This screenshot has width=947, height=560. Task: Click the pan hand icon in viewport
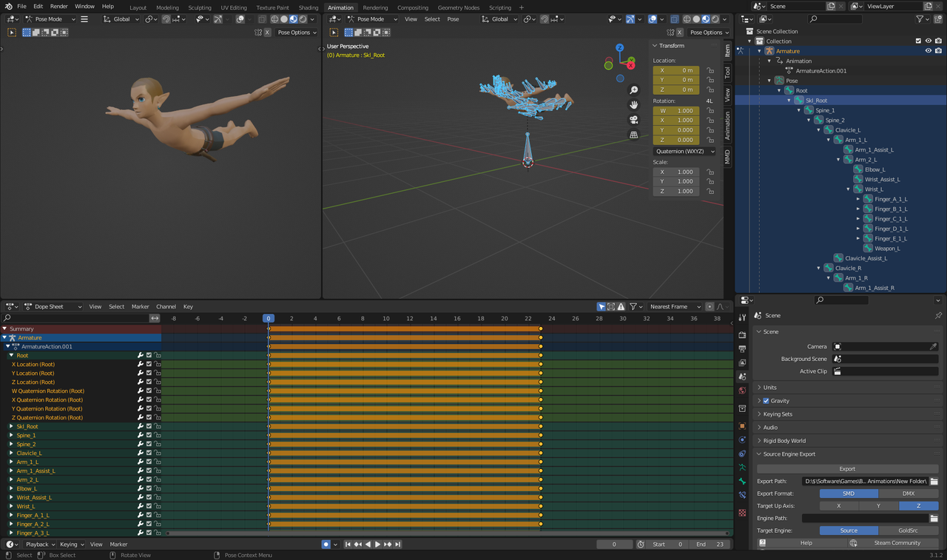tap(634, 105)
